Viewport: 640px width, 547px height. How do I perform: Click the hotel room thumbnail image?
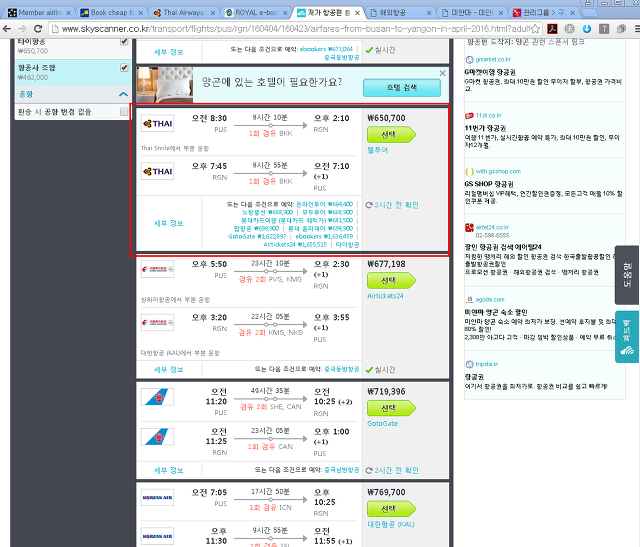point(164,85)
